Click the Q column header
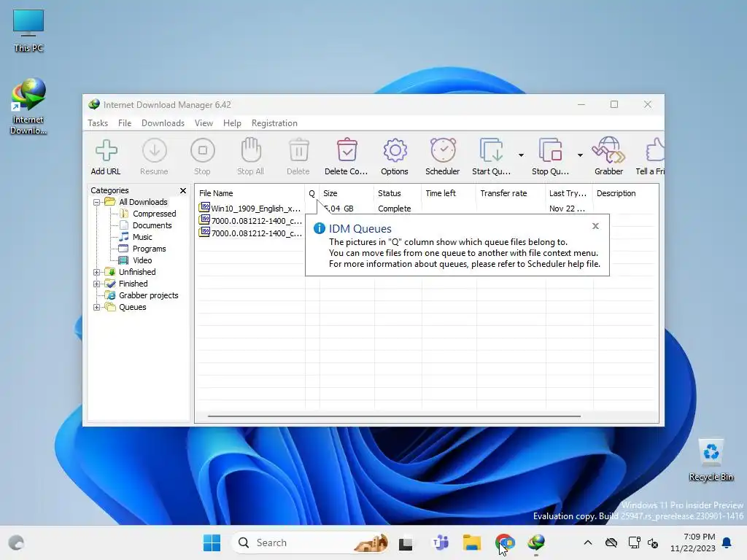 (x=312, y=193)
